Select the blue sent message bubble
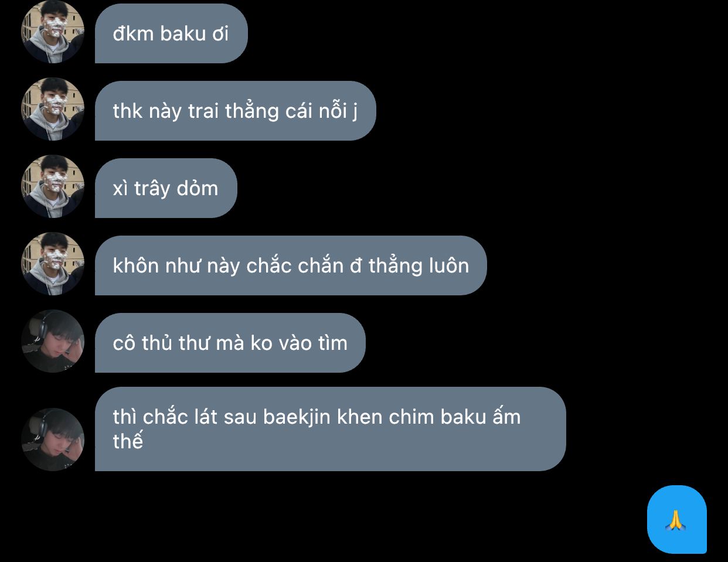The image size is (728, 562). [x=677, y=519]
